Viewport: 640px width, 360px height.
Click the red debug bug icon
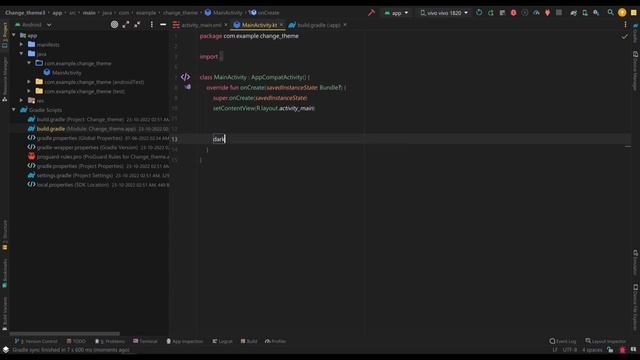tap(513, 13)
